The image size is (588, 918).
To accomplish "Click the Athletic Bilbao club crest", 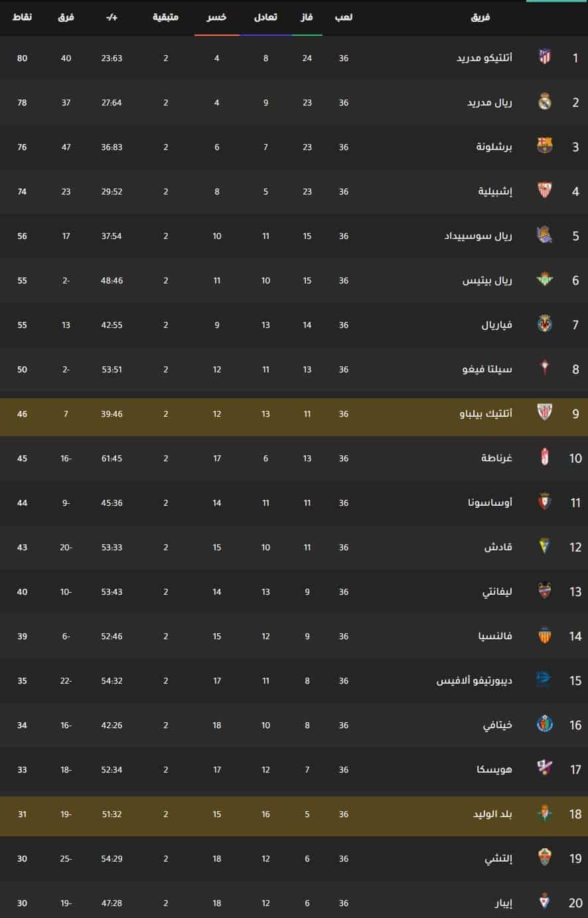I will click(x=545, y=414).
